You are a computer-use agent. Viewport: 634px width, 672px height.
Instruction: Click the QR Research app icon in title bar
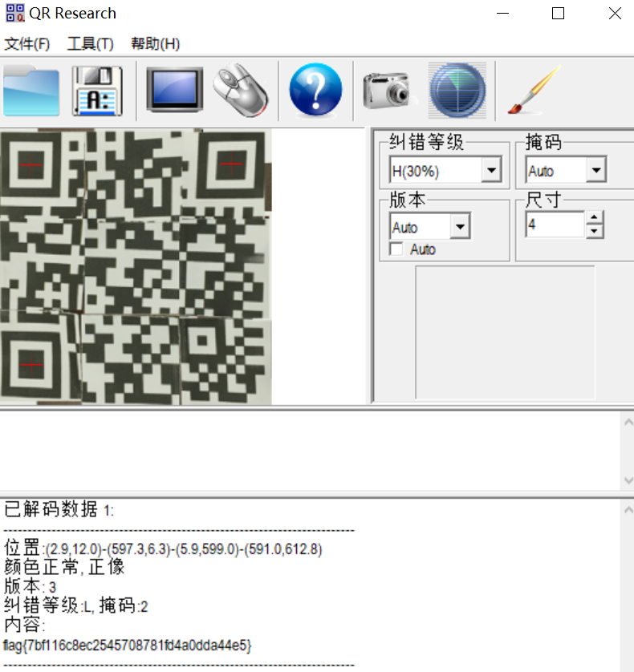click(x=15, y=13)
